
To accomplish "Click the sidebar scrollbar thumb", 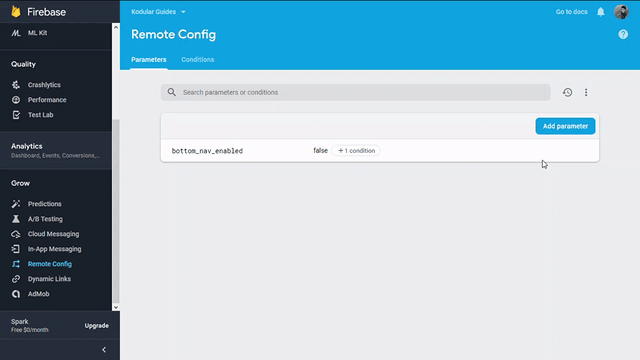I will coord(116,211).
